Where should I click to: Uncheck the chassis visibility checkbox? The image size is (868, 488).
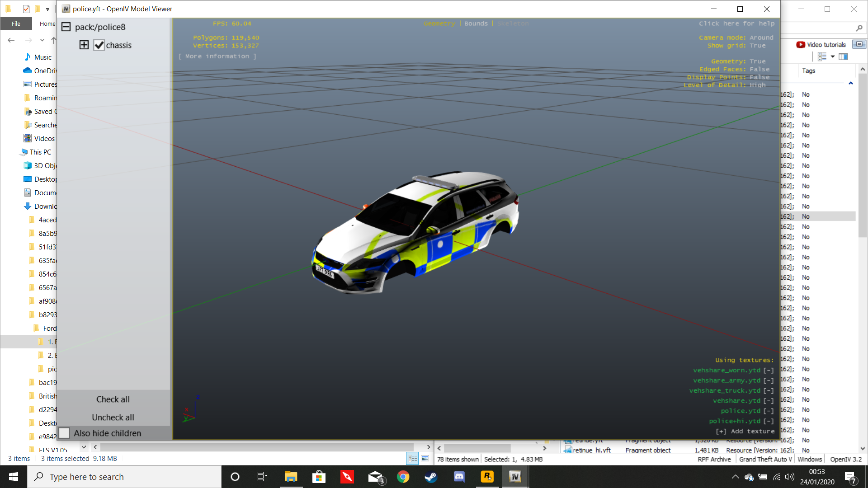tap(99, 45)
